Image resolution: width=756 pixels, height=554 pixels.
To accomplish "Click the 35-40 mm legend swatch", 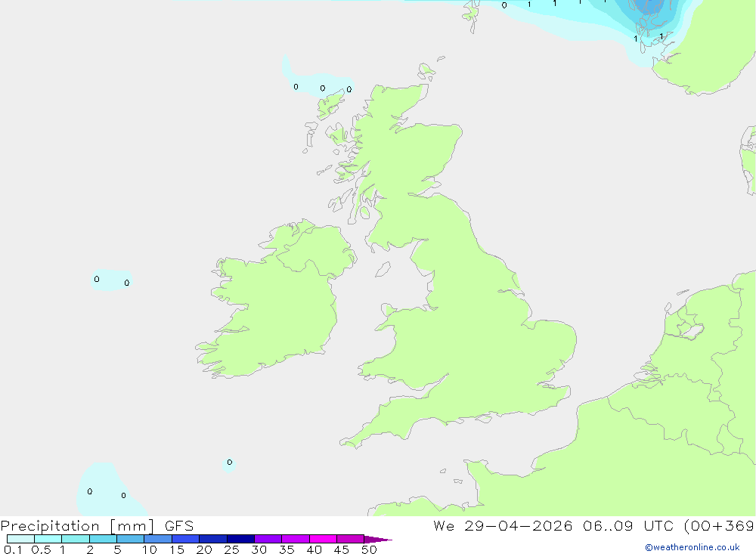I will click(296, 539).
